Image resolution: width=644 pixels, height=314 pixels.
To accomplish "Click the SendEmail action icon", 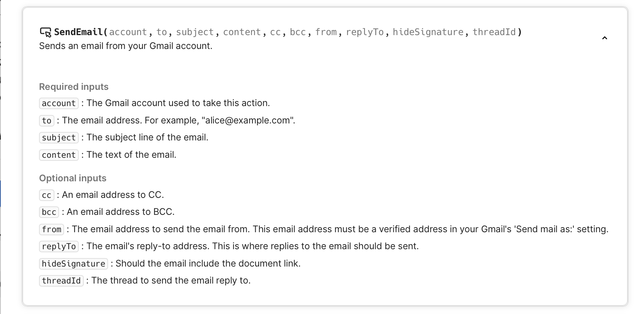I will pos(45,32).
